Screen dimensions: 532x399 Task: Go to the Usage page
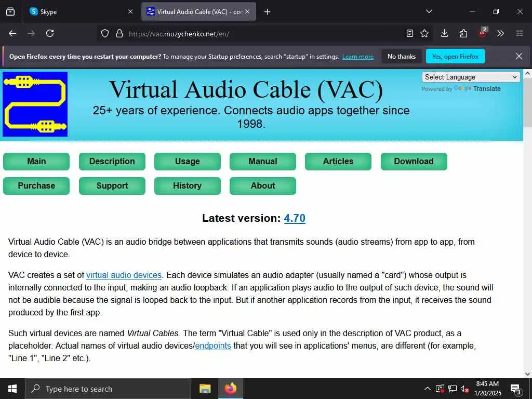coord(187,162)
